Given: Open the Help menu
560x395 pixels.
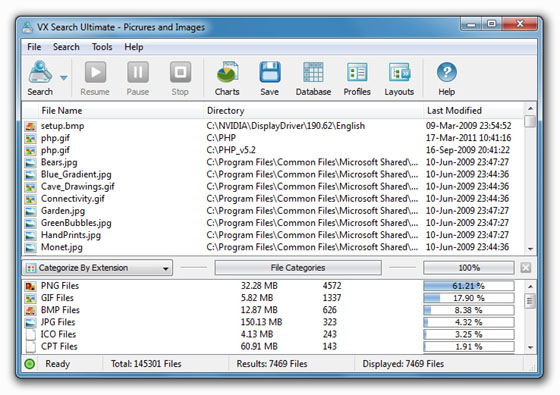Looking at the screenshot, I should pos(134,47).
